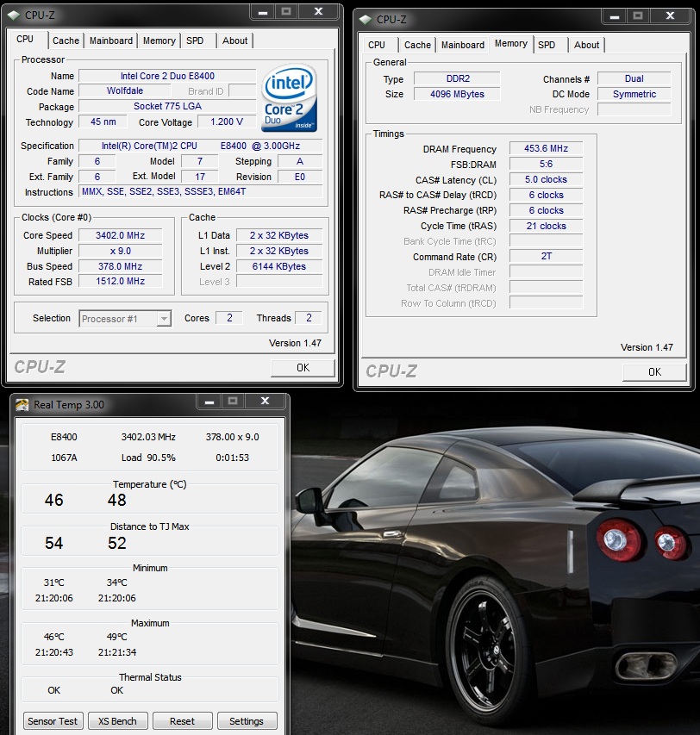Close the right CPU-Z memory window
Viewport: 700px width, 735px height.
pos(670,16)
